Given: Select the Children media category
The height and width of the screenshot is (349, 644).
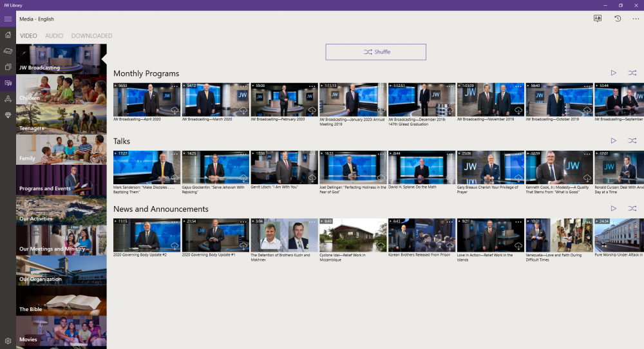Looking at the screenshot, I should (61, 90).
